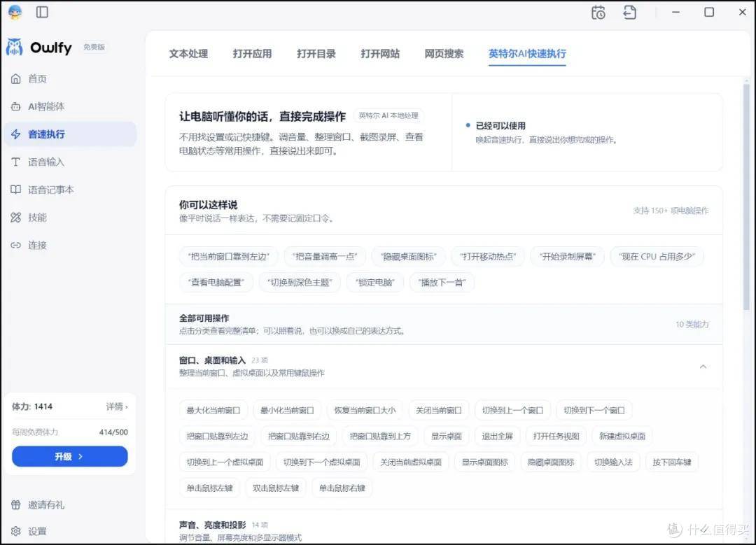Select the 打开任务视图 action
This screenshot has width=756, height=545.
[x=556, y=436]
